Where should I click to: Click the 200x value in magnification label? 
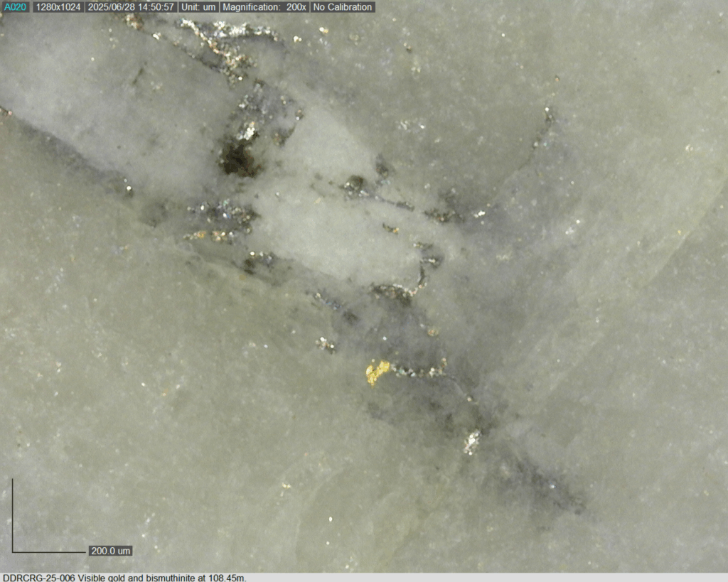click(x=296, y=7)
